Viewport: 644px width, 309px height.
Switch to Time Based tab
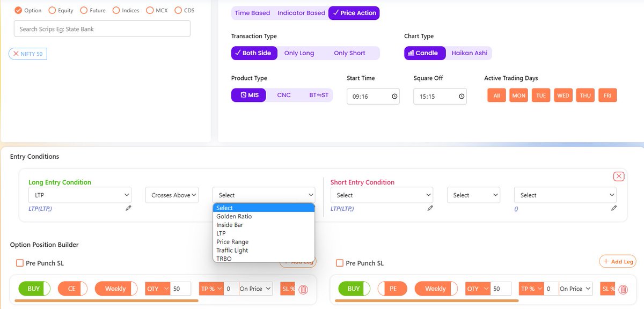[x=252, y=13]
